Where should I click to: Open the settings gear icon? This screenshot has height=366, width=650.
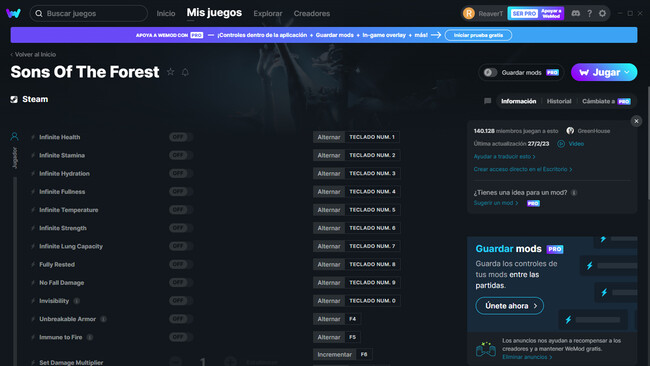[602, 13]
